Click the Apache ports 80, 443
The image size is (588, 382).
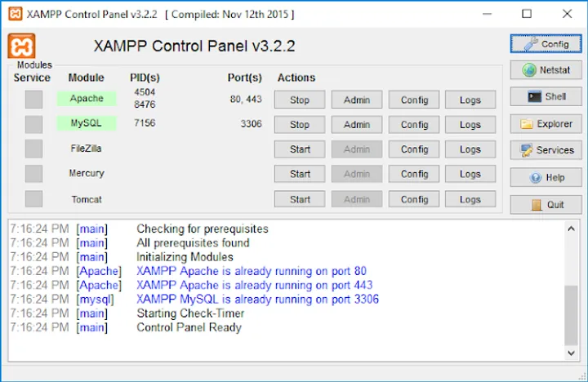tap(246, 99)
